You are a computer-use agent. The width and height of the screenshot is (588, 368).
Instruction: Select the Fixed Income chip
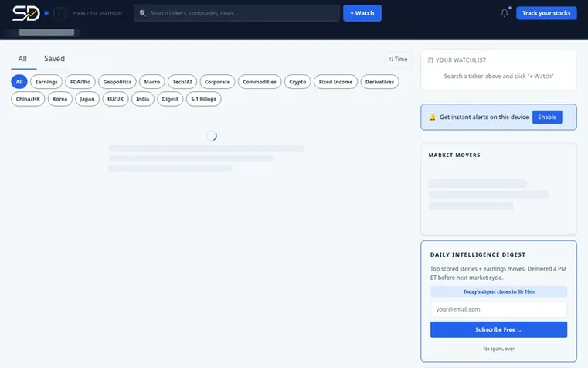335,82
